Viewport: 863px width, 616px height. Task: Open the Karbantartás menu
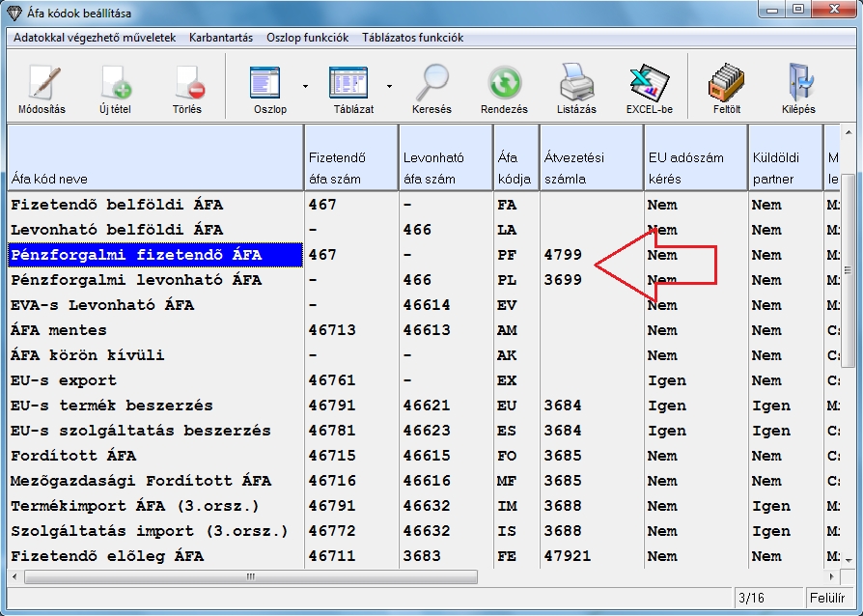[223, 38]
